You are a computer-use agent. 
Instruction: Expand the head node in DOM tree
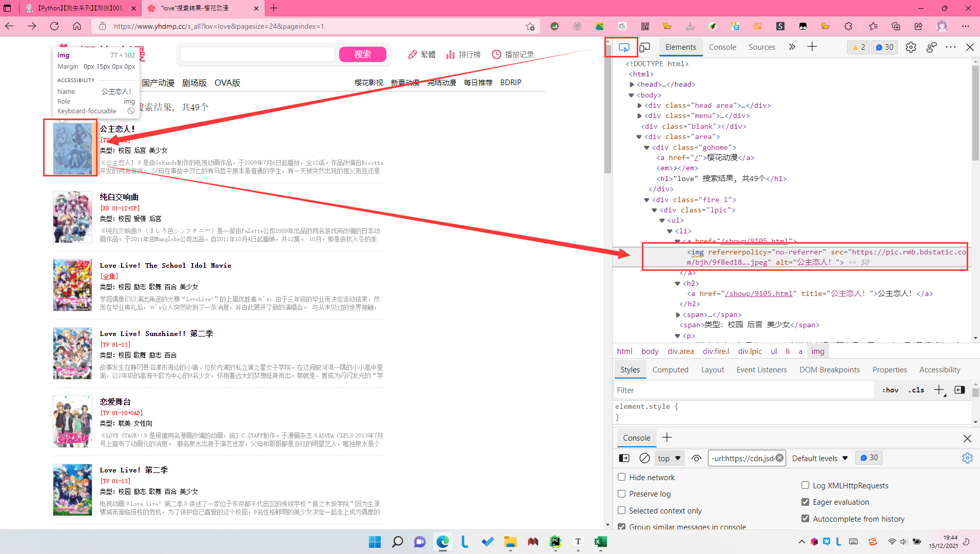[x=632, y=85]
